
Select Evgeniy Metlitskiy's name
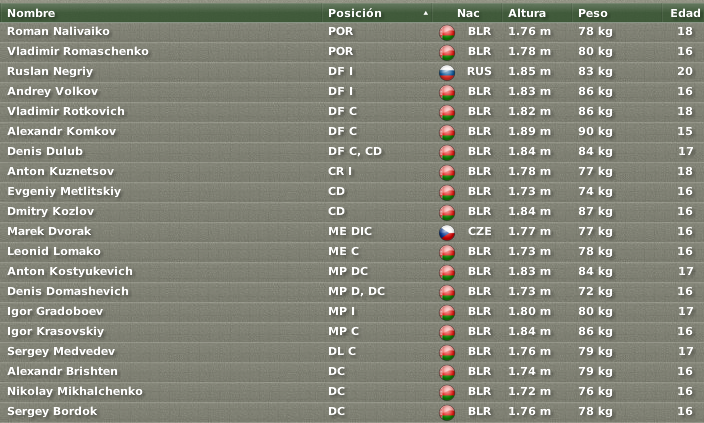(64, 191)
